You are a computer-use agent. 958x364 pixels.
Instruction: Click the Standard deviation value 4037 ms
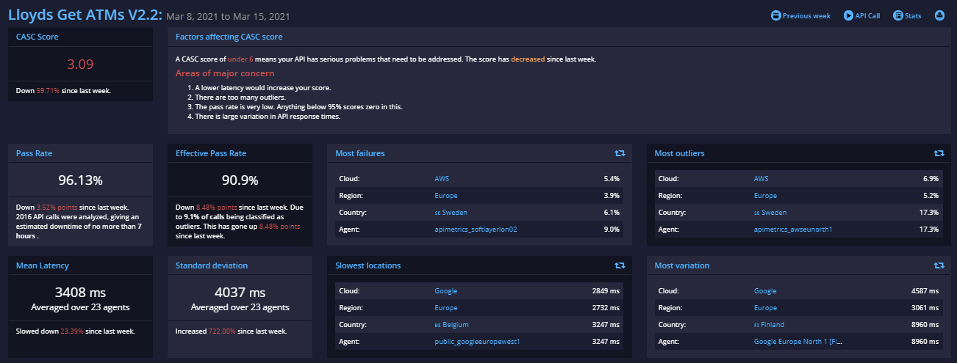pyautogui.click(x=240, y=293)
